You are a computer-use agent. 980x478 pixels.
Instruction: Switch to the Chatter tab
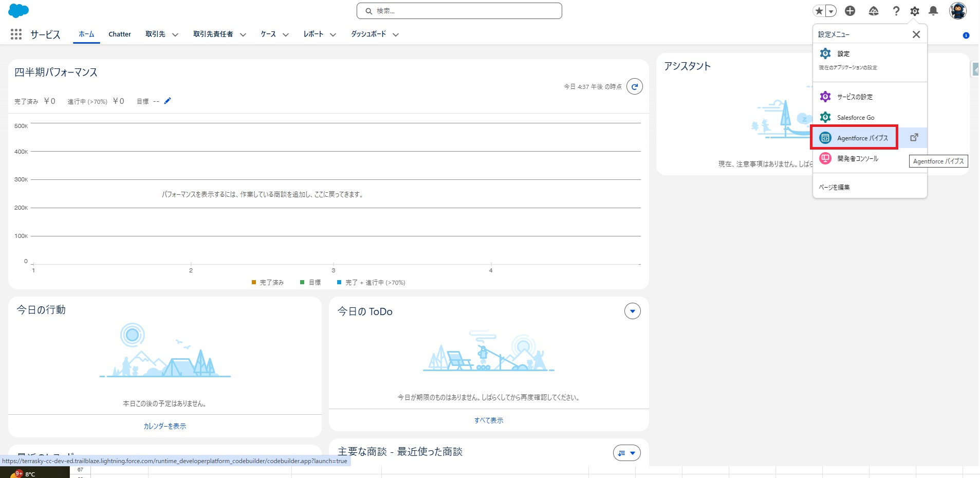[x=120, y=34]
